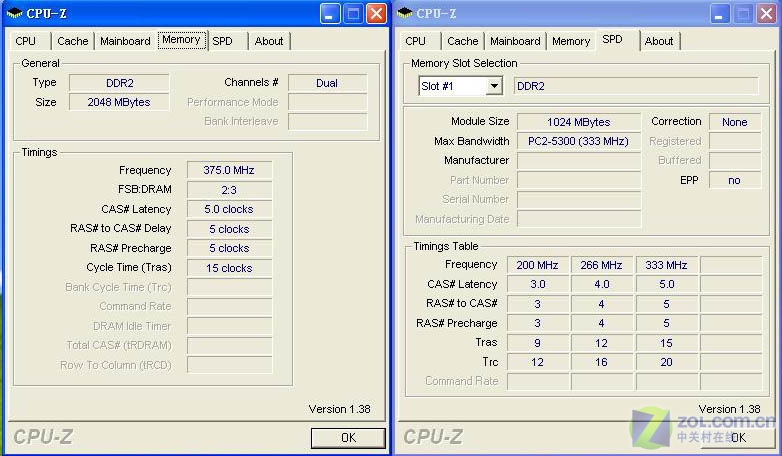Click OK button in left CPU-Z window
Viewport: 782px width, 456px height.
pyautogui.click(x=348, y=438)
